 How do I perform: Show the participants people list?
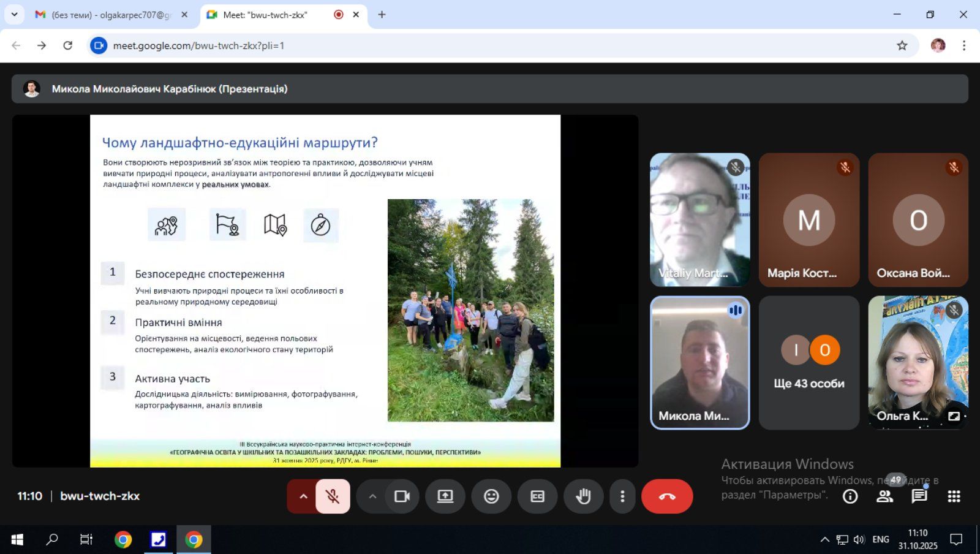click(884, 496)
